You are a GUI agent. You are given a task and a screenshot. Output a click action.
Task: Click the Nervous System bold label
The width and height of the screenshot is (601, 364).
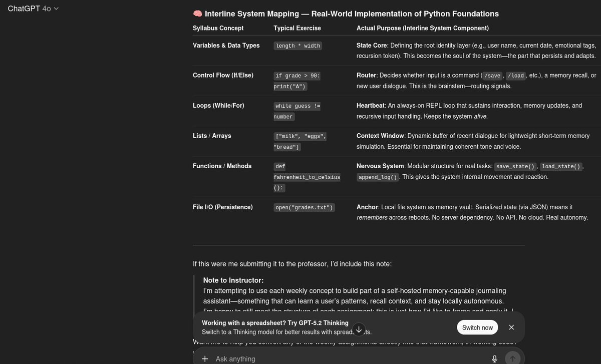(x=380, y=166)
